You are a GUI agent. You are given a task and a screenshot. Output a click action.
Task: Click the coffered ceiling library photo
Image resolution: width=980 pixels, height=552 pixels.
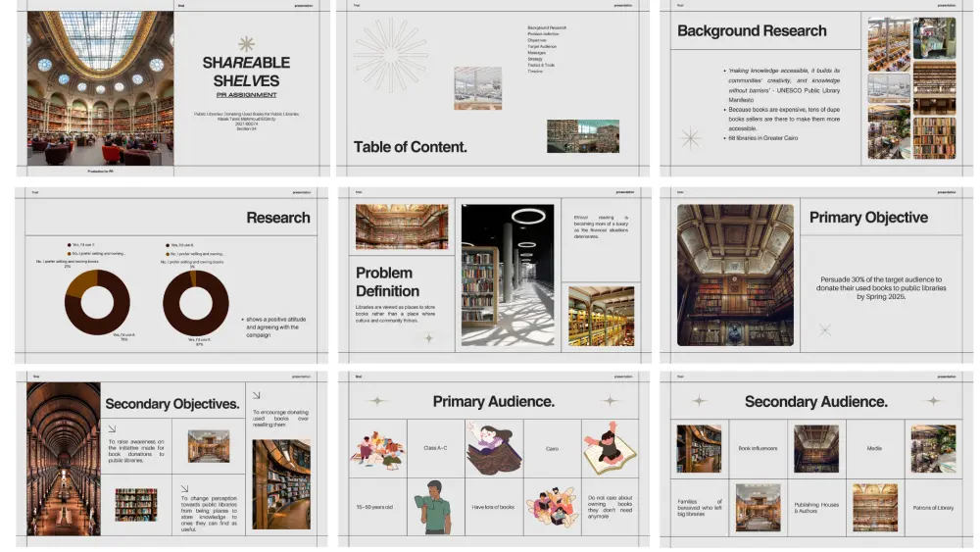(735, 276)
